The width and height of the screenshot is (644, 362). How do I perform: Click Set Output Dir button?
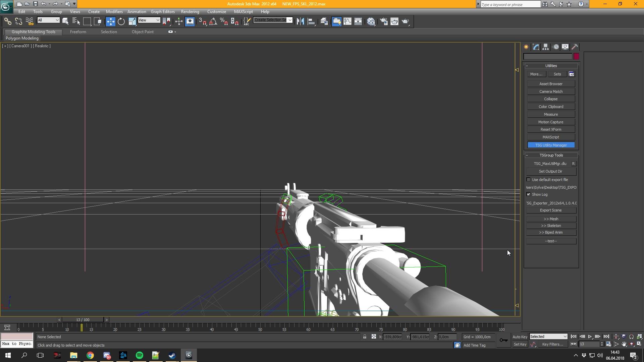551,172
